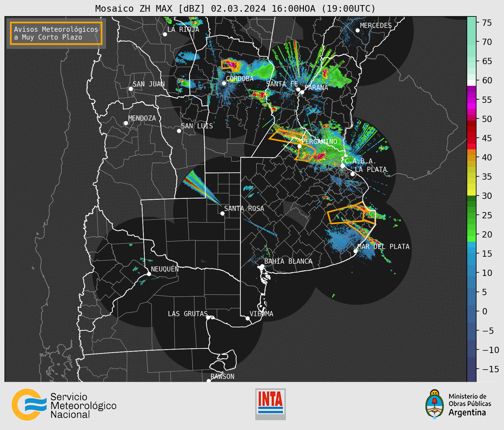Click the San Juan city marker dot
The image size is (504, 430).
pyautogui.click(x=131, y=89)
